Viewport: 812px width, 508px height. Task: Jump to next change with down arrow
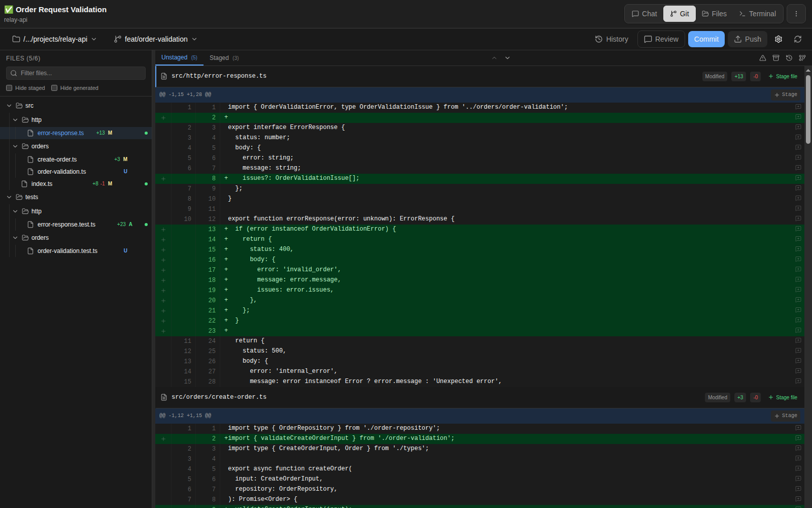507,58
